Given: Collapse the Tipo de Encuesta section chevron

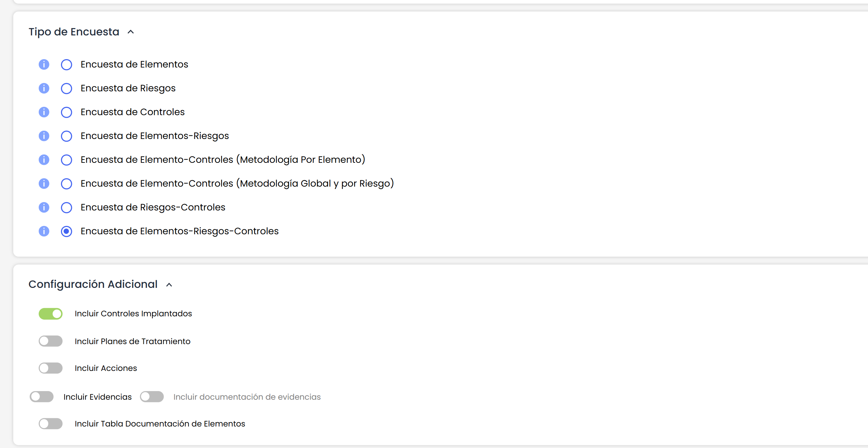Looking at the screenshot, I should coord(131,32).
